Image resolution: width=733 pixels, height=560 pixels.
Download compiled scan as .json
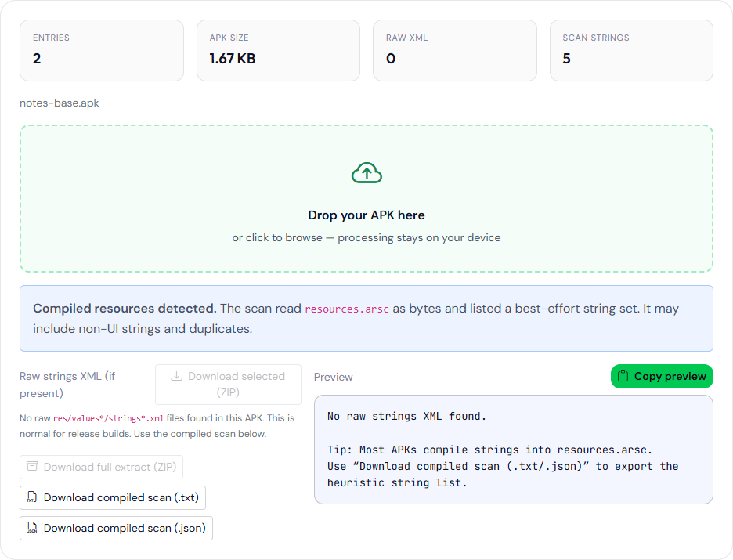pyautogui.click(x=116, y=528)
